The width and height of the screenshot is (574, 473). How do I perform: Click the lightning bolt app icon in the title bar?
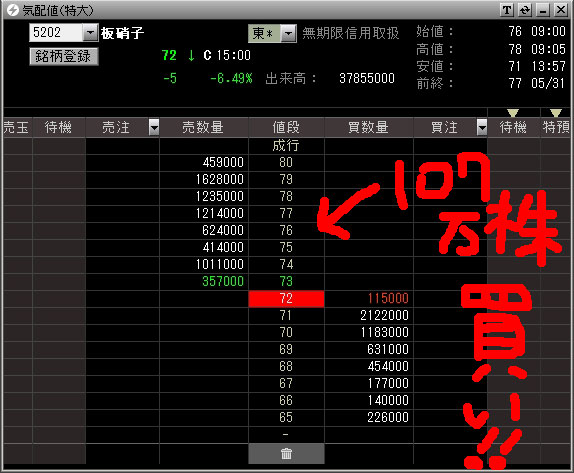click(x=12, y=10)
